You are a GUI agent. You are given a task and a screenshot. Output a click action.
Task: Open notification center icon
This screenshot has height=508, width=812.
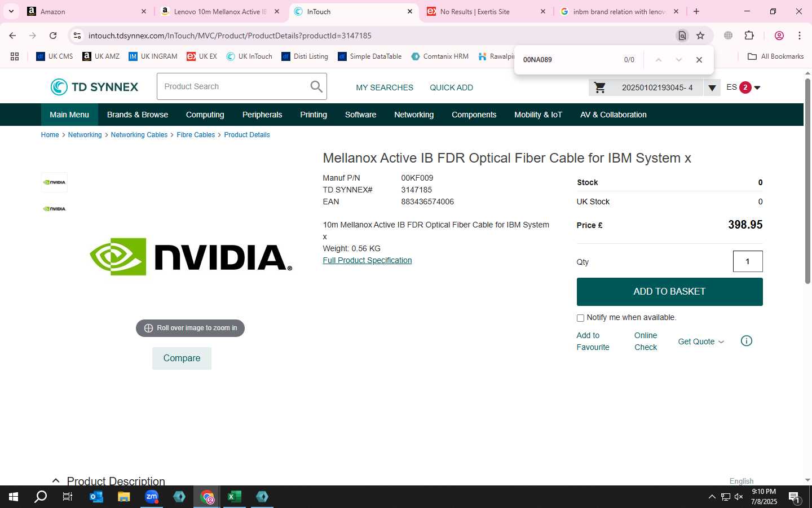pos(795,497)
